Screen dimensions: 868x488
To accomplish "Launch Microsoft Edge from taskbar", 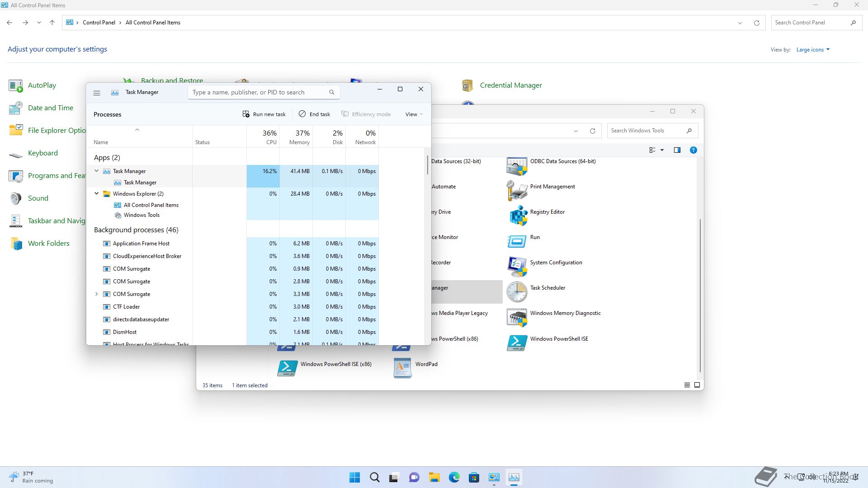I will 454,477.
